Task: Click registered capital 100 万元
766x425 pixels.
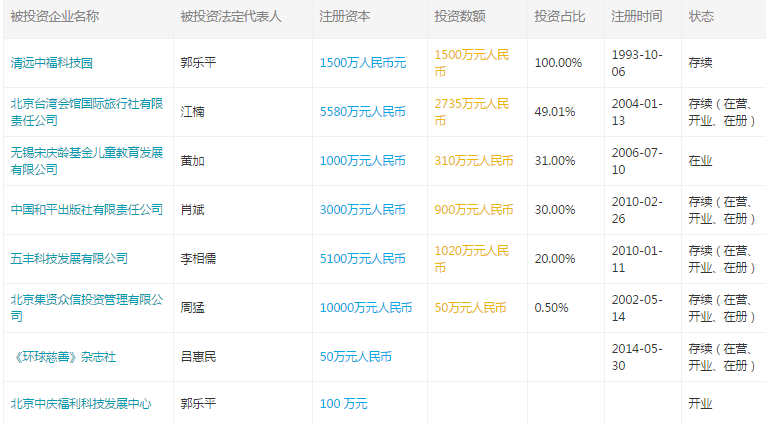Action: click(x=343, y=404)
